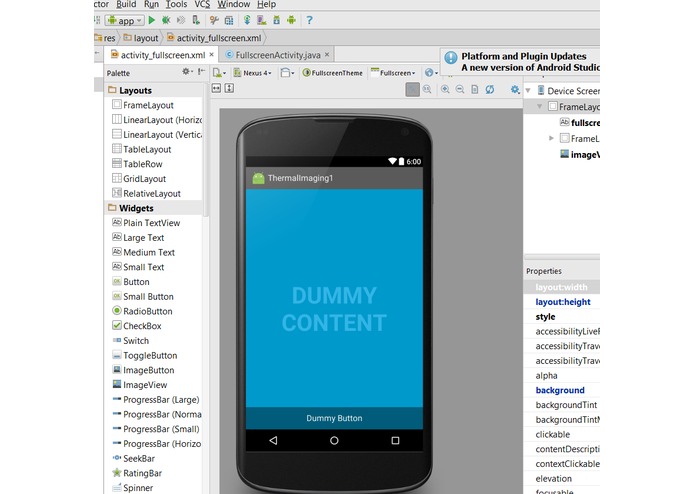Run the app with green play icon
The height and width of the screenshot is (494, 695).
[x=152, y=20]
